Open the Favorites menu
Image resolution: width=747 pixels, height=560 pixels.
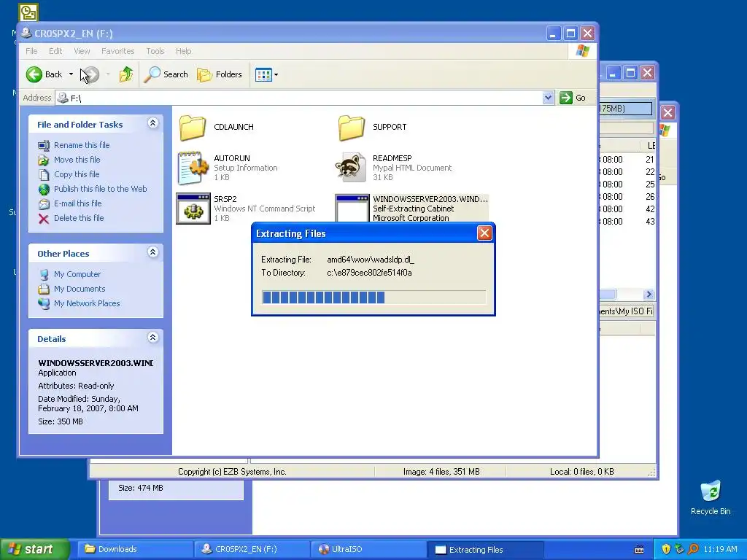117,51
